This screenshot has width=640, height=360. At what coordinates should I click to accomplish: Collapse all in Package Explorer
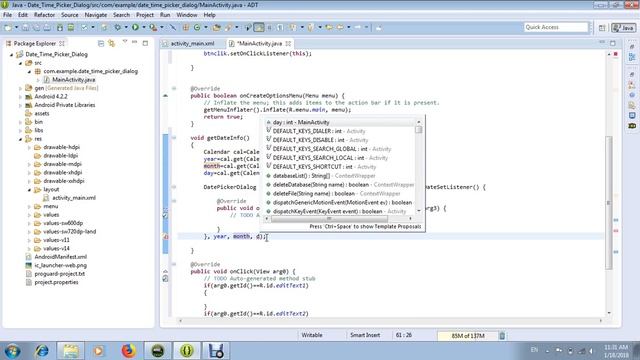[x=101, y=43]
